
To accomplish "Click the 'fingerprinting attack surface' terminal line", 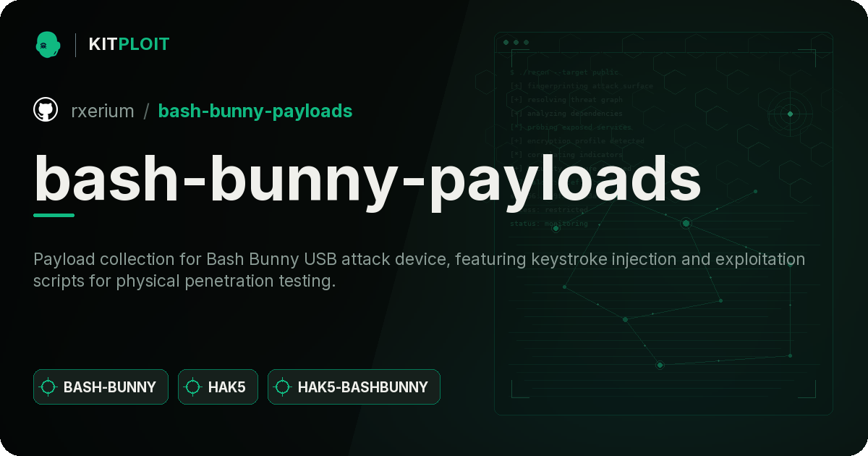I will click(582, 86).
